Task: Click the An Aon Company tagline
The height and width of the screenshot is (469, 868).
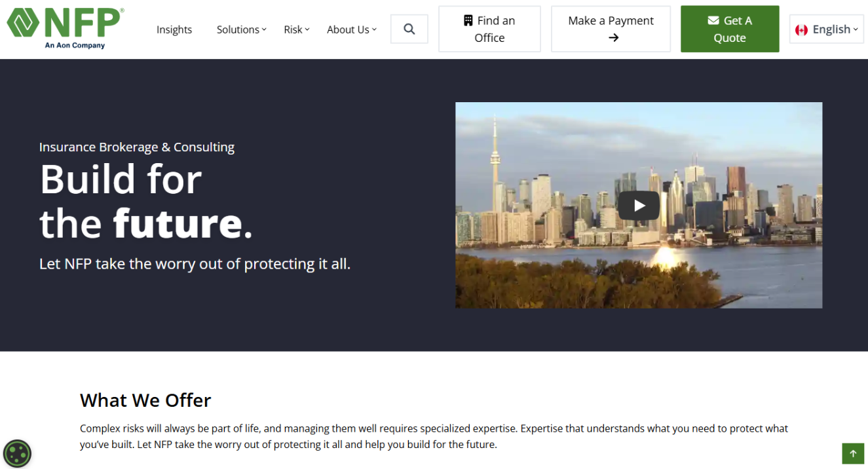Action: click(x=75, y=46)
